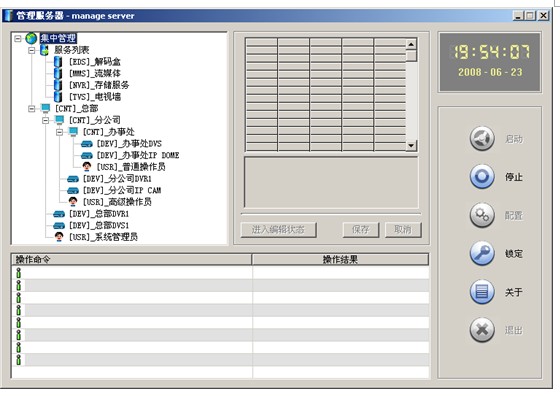
Task: Click the 启动 start round icon
Action: (x=482, y=138)
